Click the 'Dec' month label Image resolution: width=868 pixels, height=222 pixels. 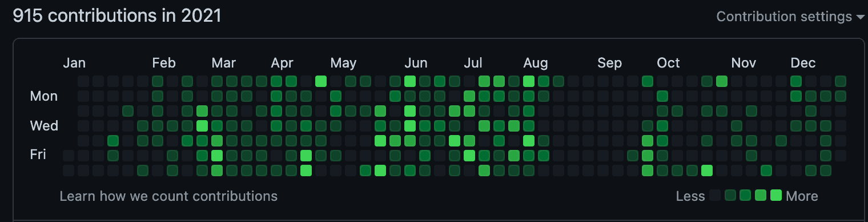[803, 63]
